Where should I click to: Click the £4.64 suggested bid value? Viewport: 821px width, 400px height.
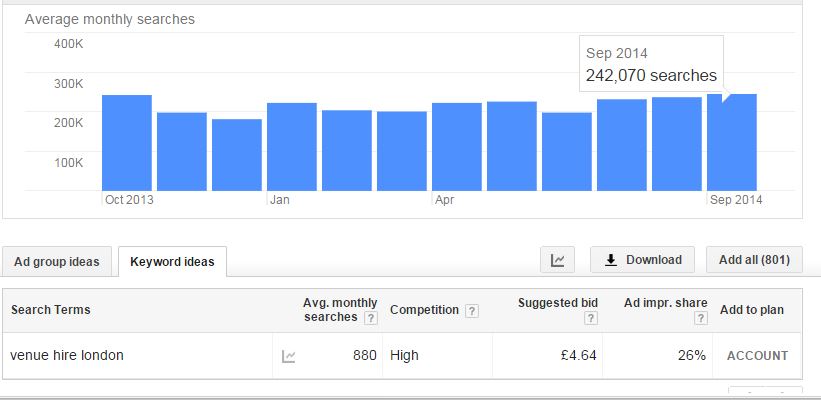(x=578, y=355)
